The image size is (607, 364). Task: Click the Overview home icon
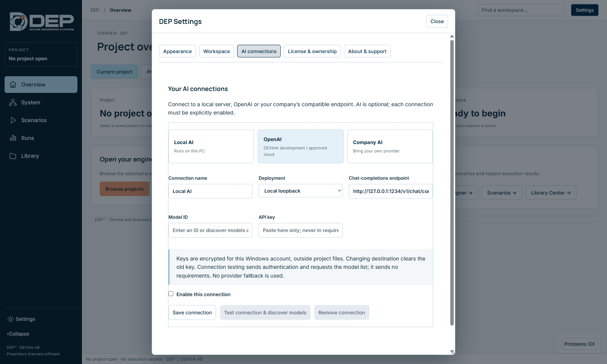tap(13, 85)
